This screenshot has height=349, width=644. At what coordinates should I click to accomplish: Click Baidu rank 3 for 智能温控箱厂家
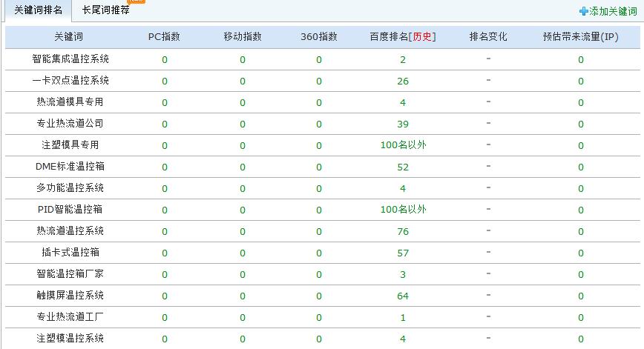403,275
